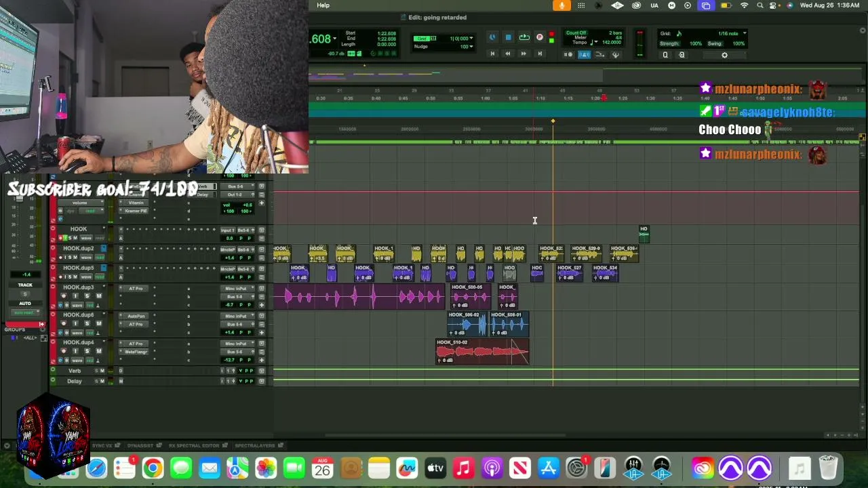Select the red HOOK_510-02 audio clip
Screen dimensions: 868x488
[482, 352]
